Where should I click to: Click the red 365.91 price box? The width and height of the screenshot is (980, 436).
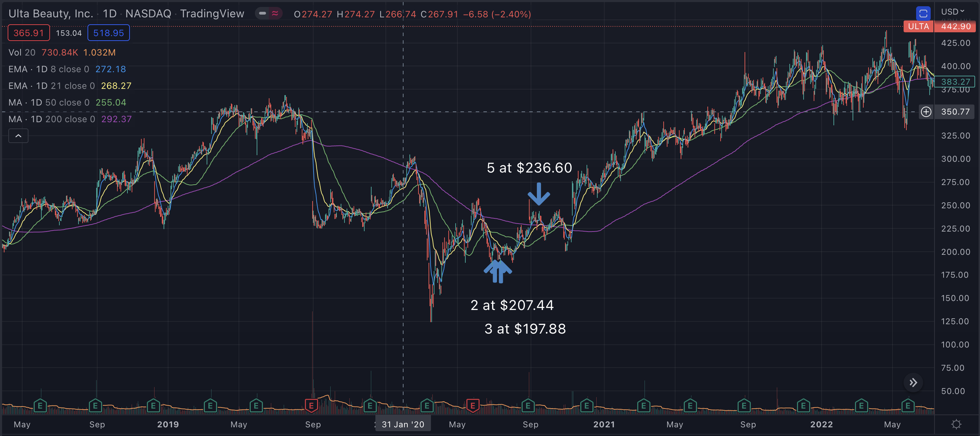click(28, 33)
